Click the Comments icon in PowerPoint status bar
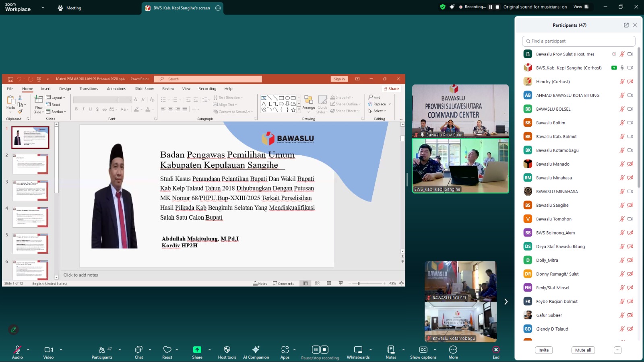Image resolution: width=644 pixels, height=362 pixels. coord(283,283)
